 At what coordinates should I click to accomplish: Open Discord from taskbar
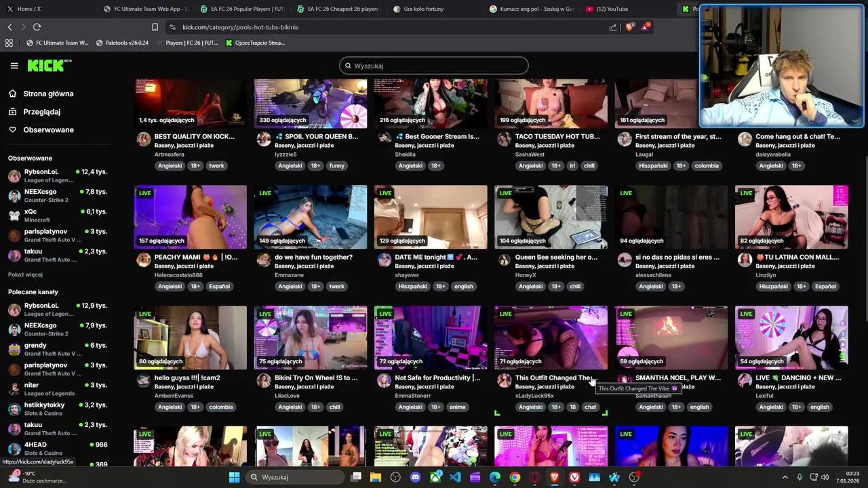pos(415,477)
